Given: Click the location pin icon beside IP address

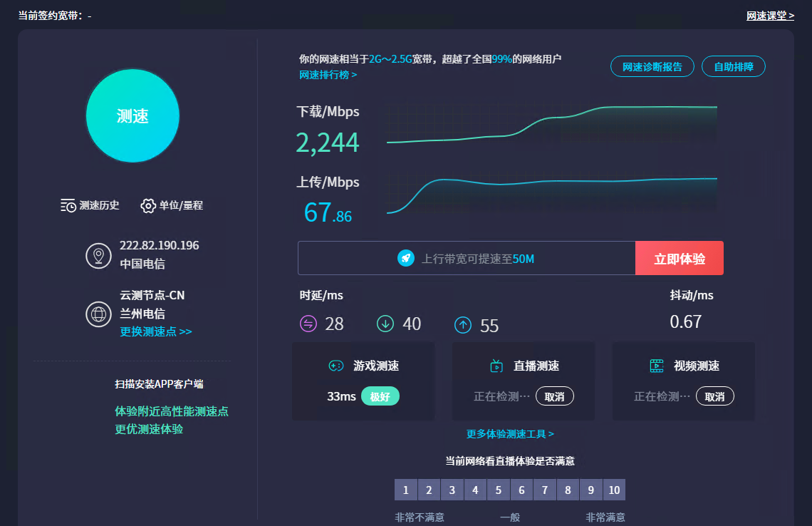Looking at the screenshot, I should [98, 255].
